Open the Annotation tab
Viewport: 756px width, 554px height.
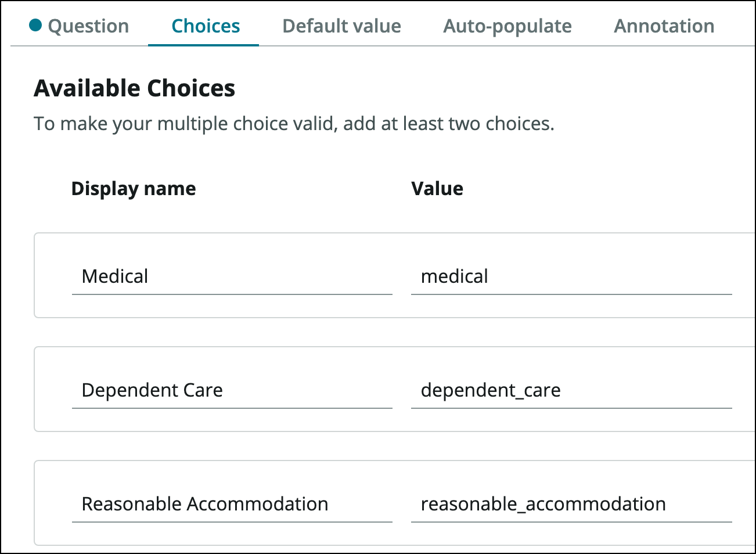click(664, 26)
